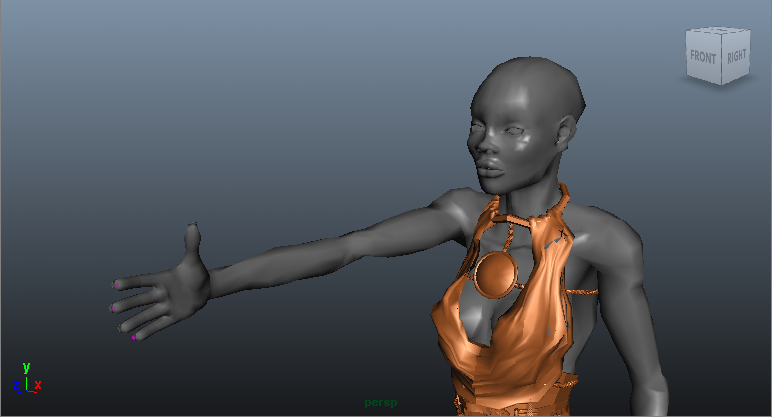
Task: Select the magenta vertex on the top fingertip
Action: (117, 285)
